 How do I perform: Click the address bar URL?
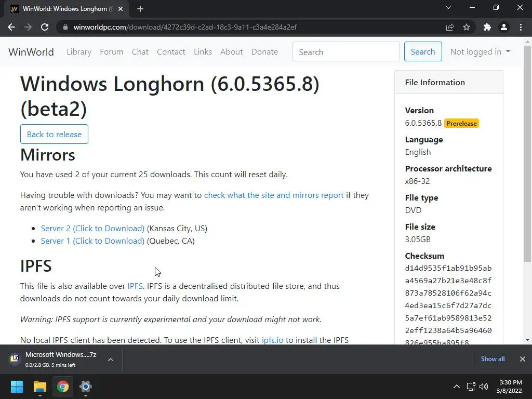coord(185,27)
